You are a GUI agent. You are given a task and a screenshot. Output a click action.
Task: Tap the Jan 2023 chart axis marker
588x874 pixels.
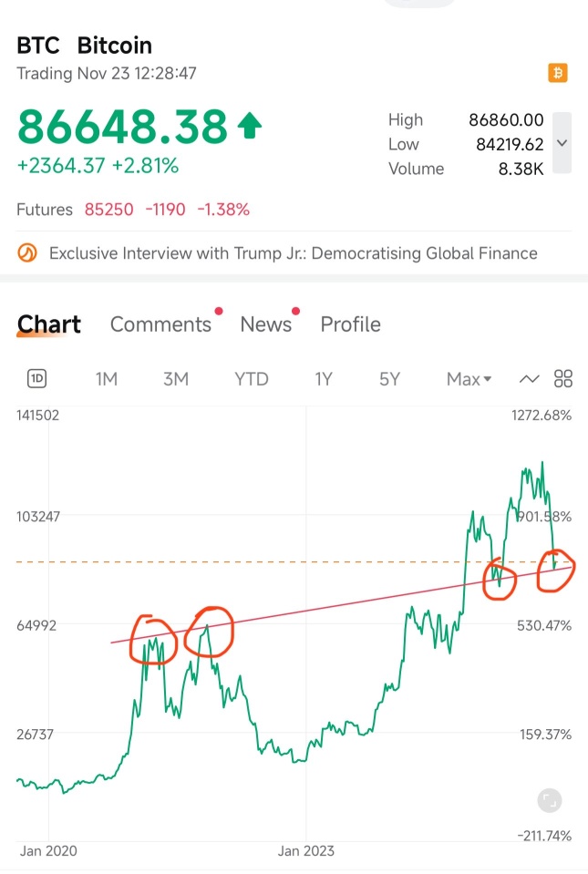pyautogui.click(x=306, y=851)
